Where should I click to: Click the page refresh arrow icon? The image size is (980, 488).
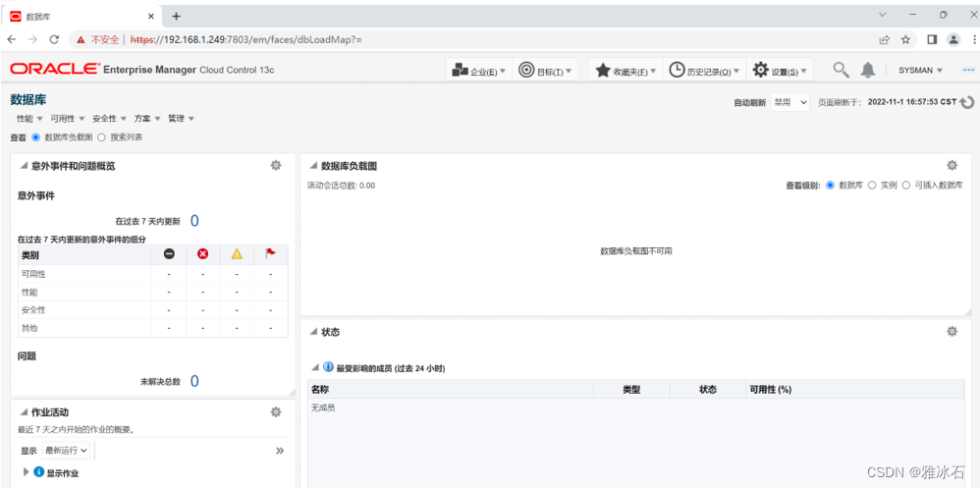(x=967, y=102)
